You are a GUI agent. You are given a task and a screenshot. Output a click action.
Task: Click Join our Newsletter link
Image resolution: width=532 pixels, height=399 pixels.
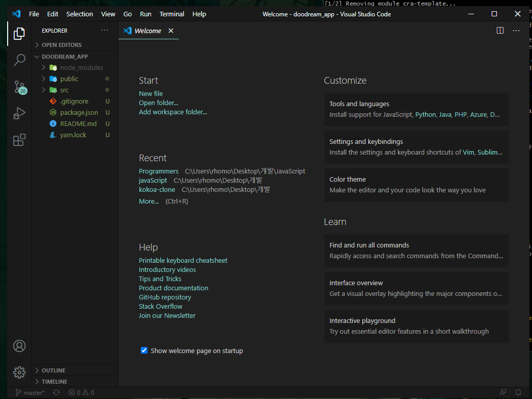[x=167, y=315]
